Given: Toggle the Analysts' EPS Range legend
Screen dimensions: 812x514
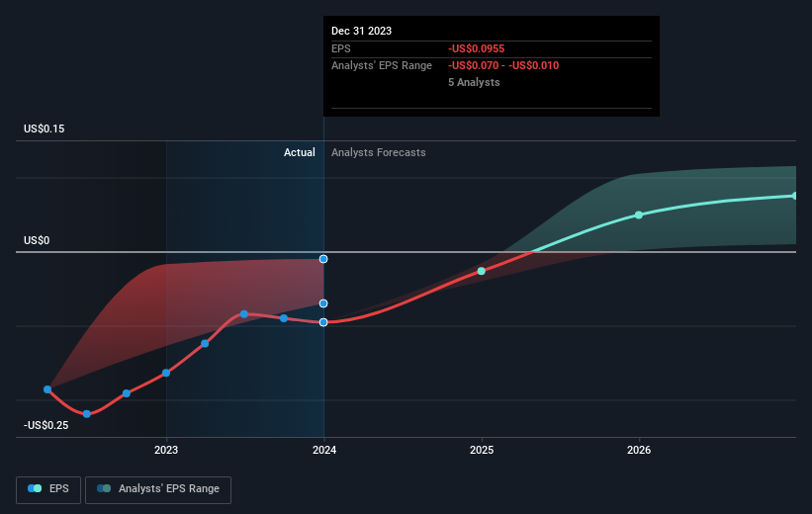Looking at the screenshot, I should pyautogui.click(x=158, y=489).
